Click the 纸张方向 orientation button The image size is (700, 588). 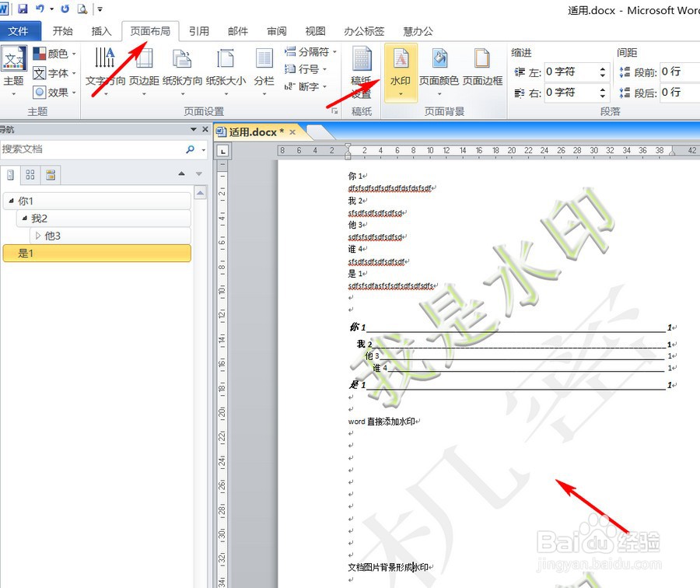(x=182, y=71)
